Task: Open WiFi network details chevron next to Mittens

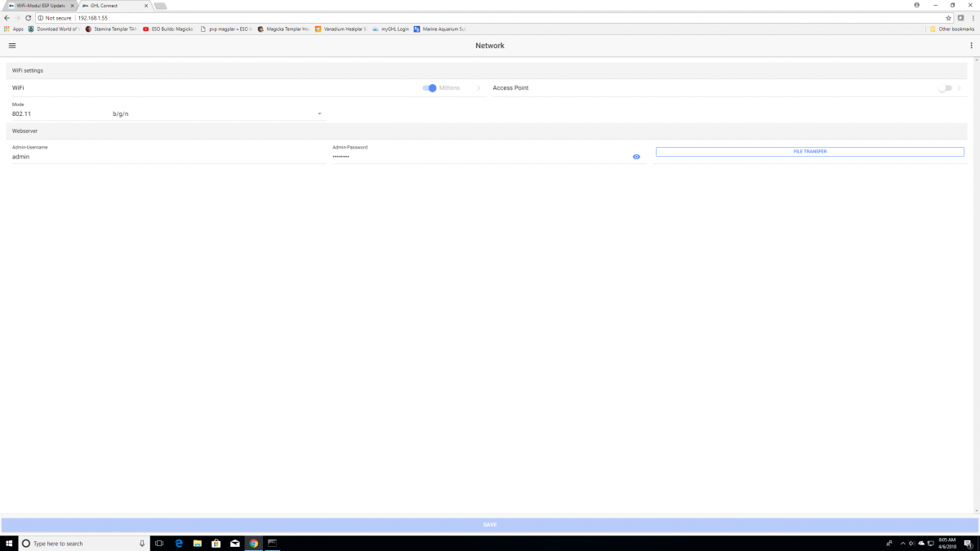Action: (479, 88)
